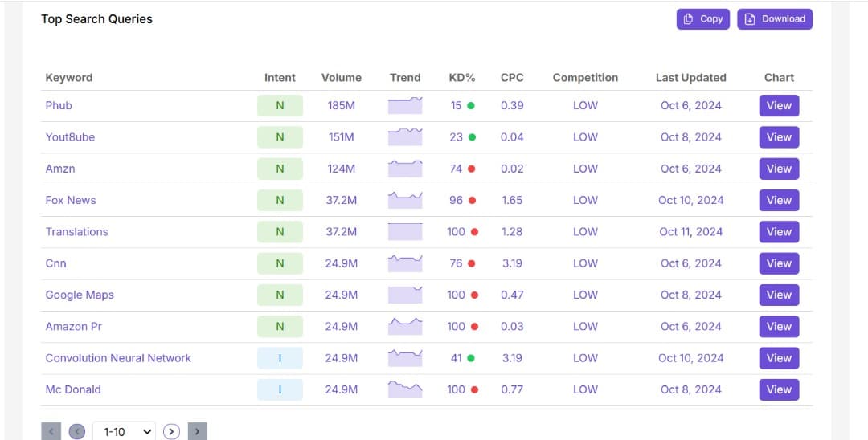View chart for Cnn keyword
This screenshot has width=868, height=440.
pos(779,263)
